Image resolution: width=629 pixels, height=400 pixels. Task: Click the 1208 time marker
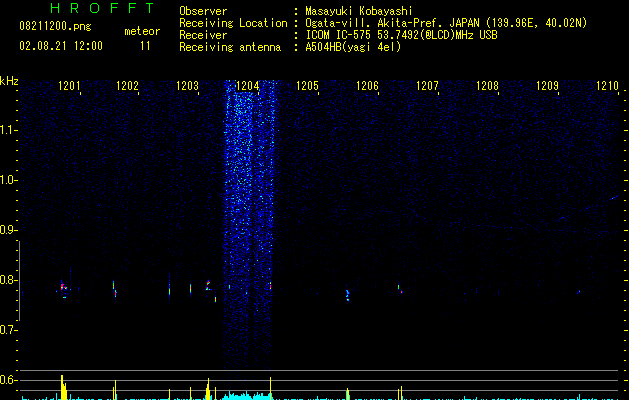487,86
